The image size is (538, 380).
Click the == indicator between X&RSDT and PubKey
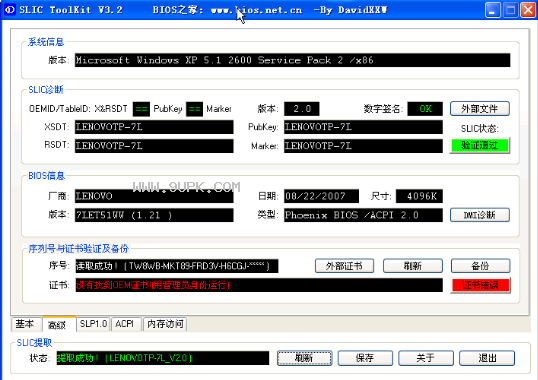141,109
